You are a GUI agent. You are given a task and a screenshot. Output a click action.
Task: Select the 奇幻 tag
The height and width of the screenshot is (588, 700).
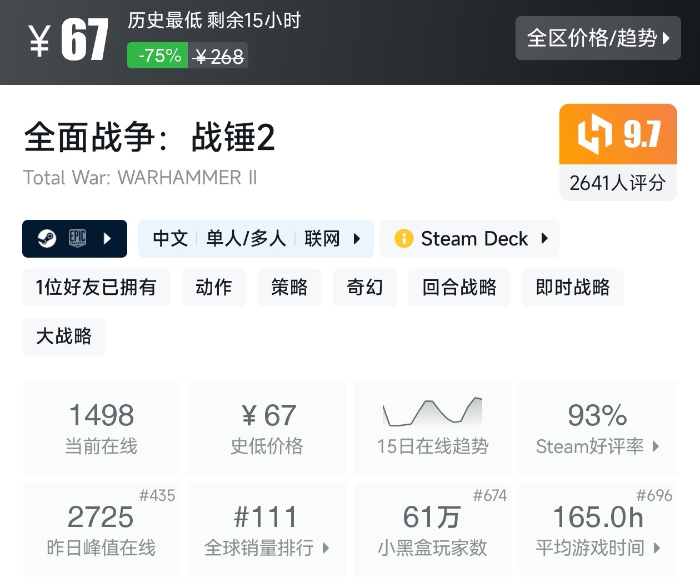[365, 288]
